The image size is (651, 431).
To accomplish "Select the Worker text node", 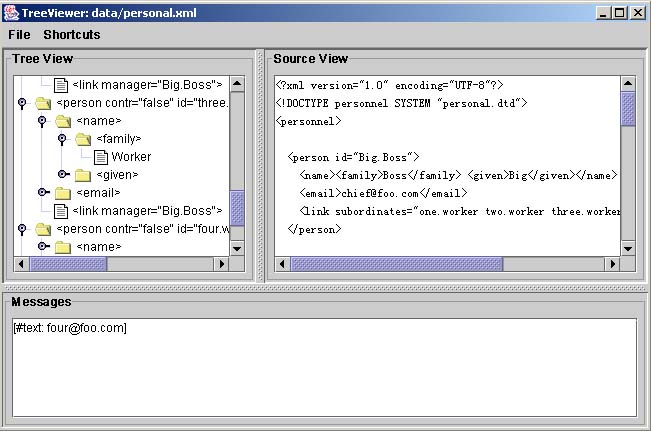I will (131, 157).
